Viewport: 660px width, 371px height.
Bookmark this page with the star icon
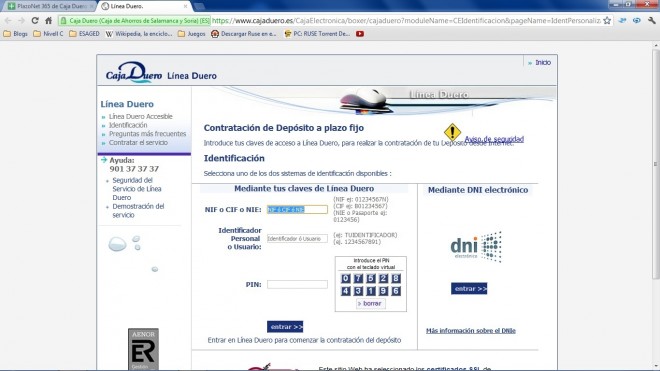coord(607,20)
